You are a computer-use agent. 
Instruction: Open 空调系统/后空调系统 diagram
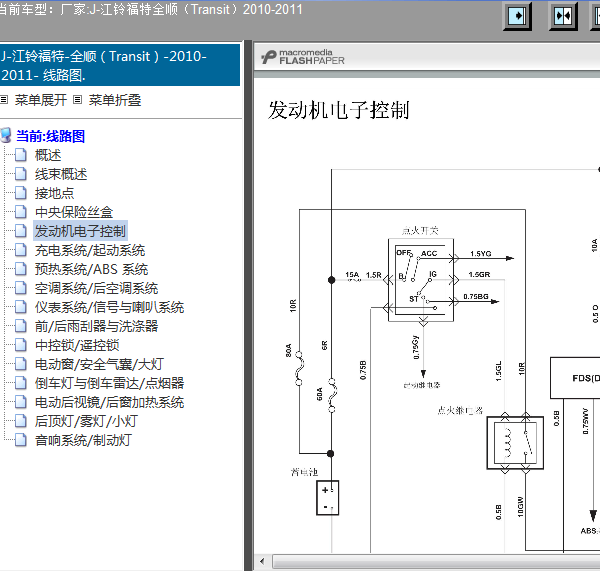(96, 288)
